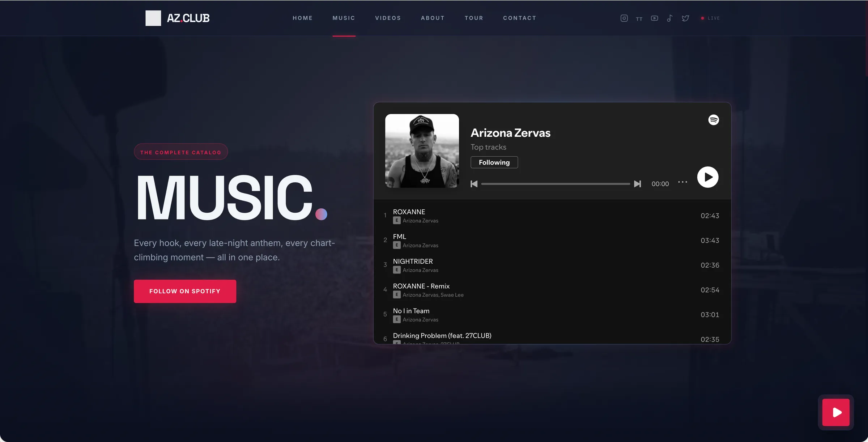
Task: Open the TOUR nav item
Action: (x=474, y=18)
